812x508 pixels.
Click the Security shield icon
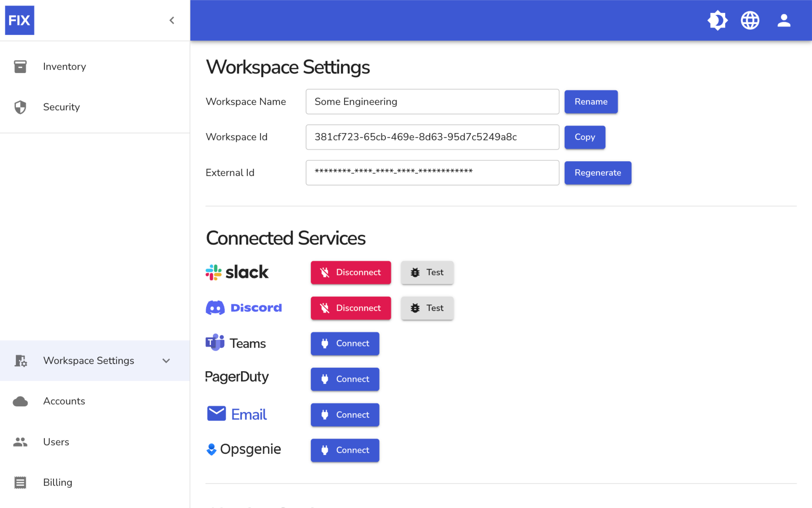pos(20,107)
